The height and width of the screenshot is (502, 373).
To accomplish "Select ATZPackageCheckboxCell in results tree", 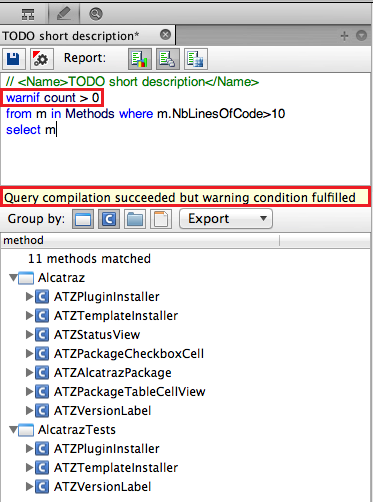I will click(129, 354).
